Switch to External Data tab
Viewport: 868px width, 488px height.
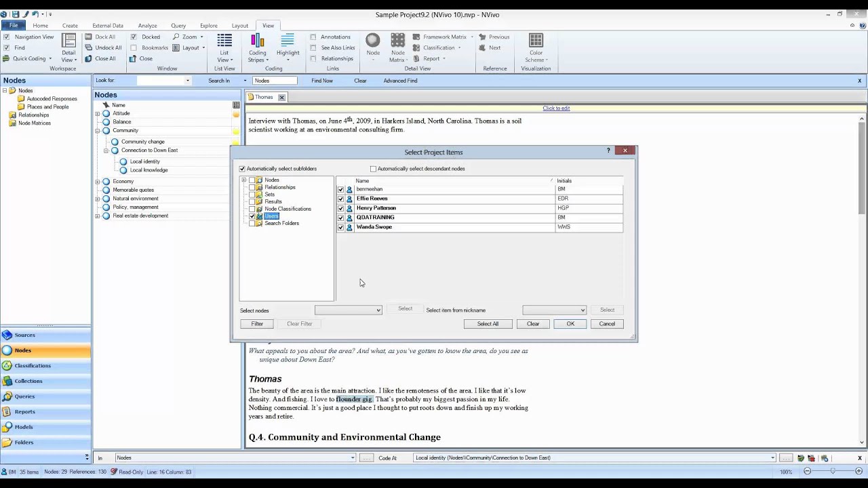[x=108, y=26]
